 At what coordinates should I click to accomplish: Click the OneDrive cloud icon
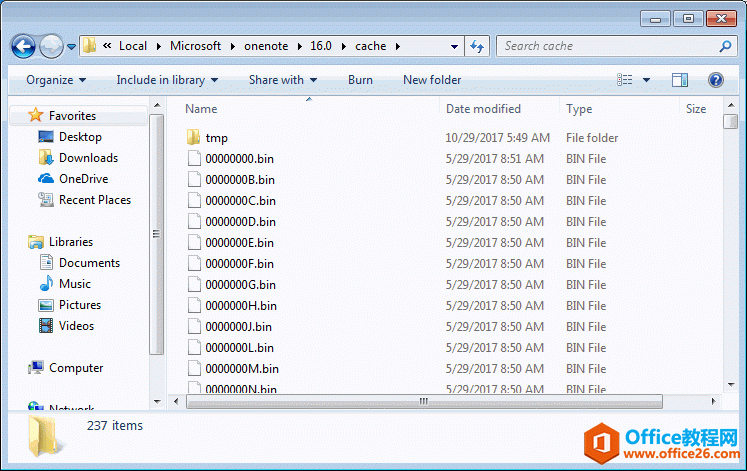46,179
